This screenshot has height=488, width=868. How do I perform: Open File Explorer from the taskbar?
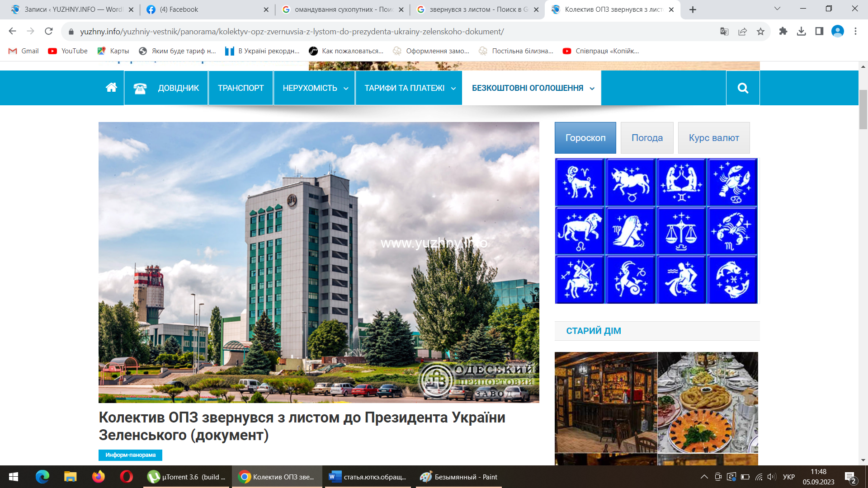[71, 477]
